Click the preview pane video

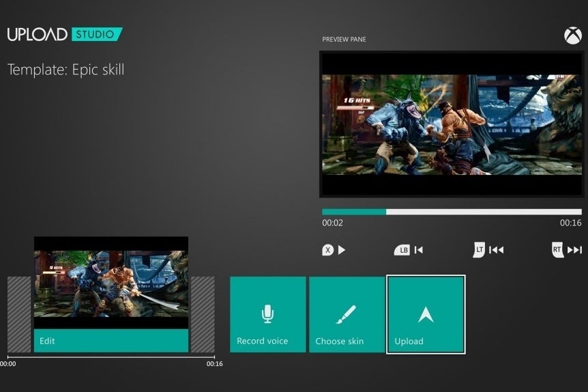click(452, 124)
